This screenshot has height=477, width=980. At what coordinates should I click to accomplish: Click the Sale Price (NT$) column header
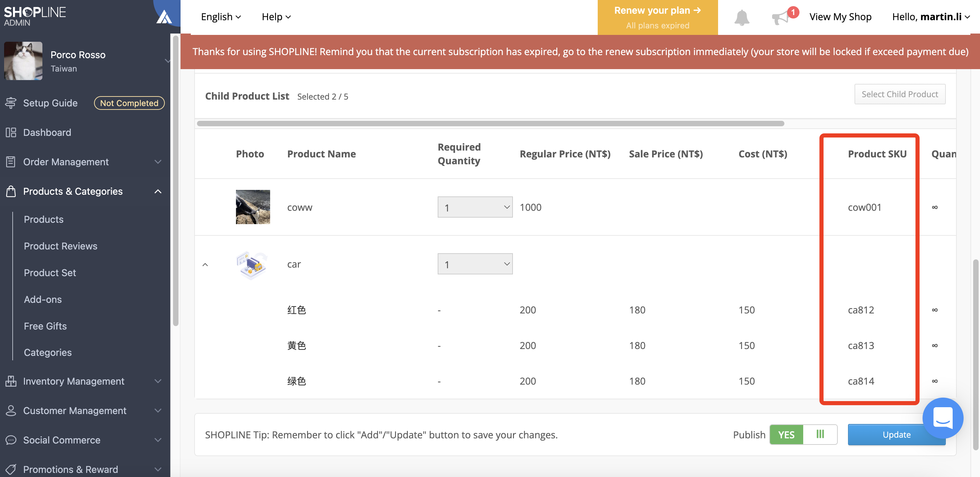666,154
